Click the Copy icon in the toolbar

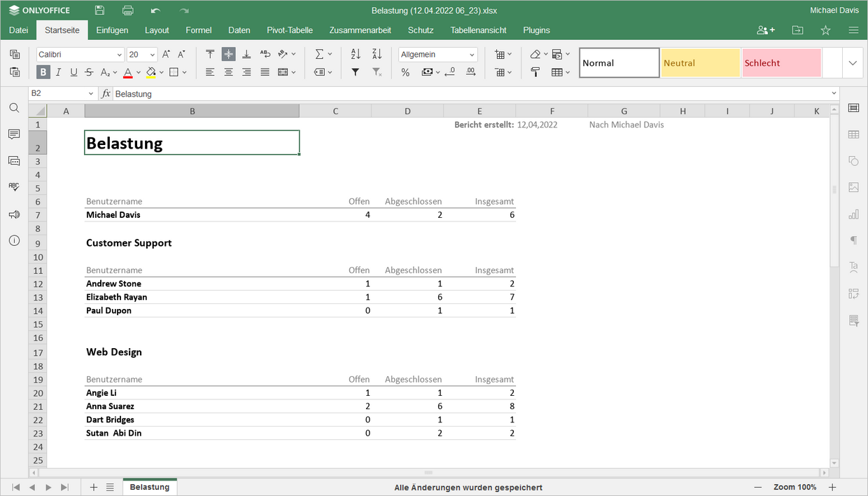pos(15,54)
